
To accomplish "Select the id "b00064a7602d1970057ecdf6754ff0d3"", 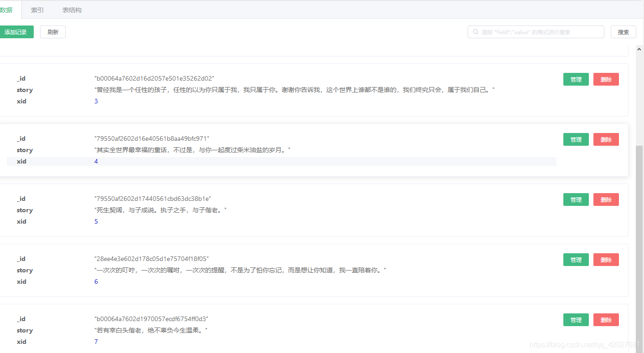I will [x=151, y=319].
